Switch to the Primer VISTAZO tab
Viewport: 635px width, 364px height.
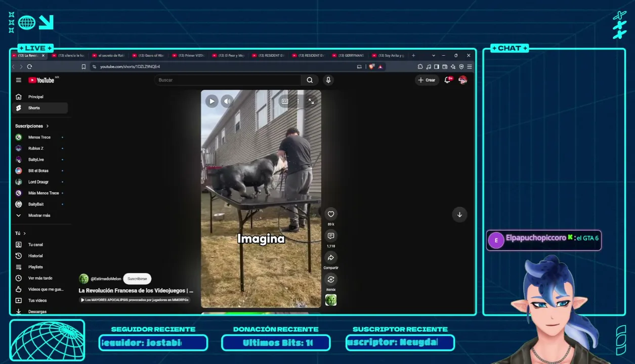coord(188,56)
